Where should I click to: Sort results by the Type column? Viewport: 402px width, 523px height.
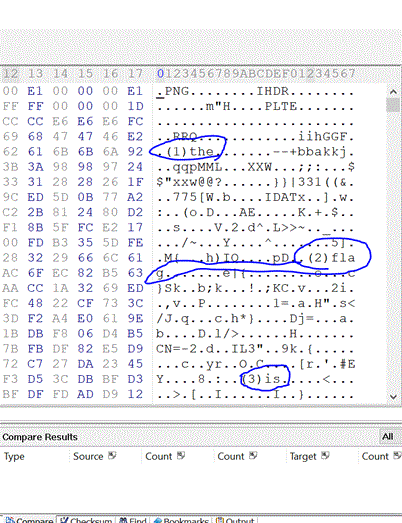pos(14,456)
